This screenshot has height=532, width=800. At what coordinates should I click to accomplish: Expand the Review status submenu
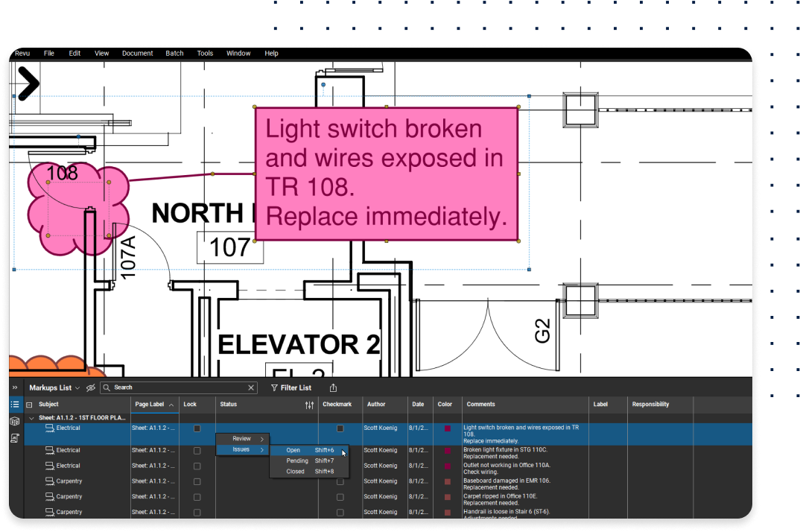(x=242, y=439)
